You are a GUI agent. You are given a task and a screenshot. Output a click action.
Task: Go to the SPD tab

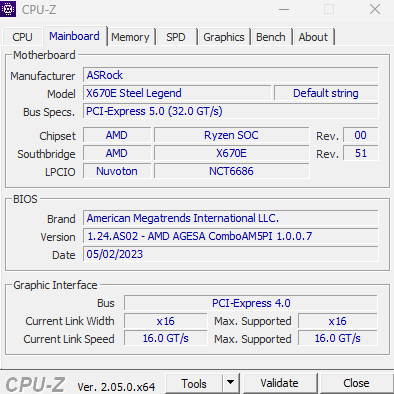[176, 37]
